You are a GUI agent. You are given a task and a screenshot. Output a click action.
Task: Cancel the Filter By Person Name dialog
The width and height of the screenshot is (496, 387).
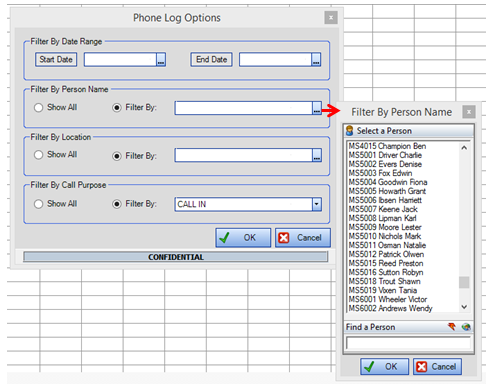[x=437, y=367]
